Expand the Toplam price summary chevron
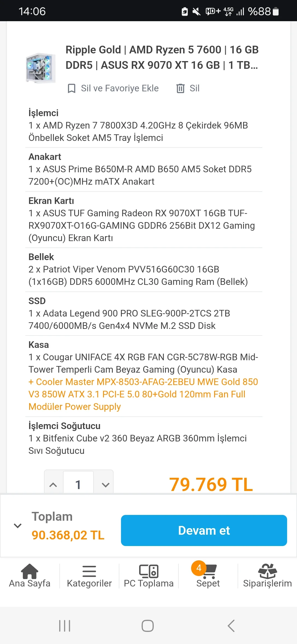Screen dimensions: 297x644 click(18, 526)
